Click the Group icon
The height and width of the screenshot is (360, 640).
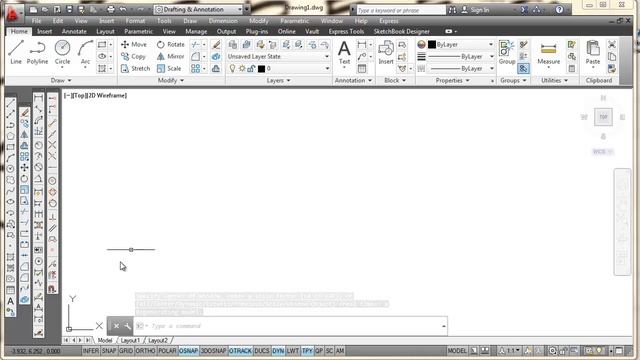(507, 52)
